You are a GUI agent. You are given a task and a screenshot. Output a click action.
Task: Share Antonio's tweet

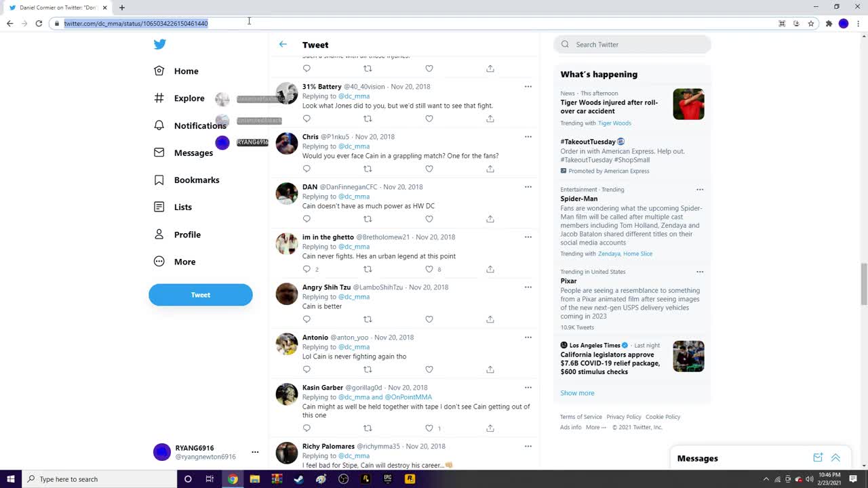tap(490, 369)
